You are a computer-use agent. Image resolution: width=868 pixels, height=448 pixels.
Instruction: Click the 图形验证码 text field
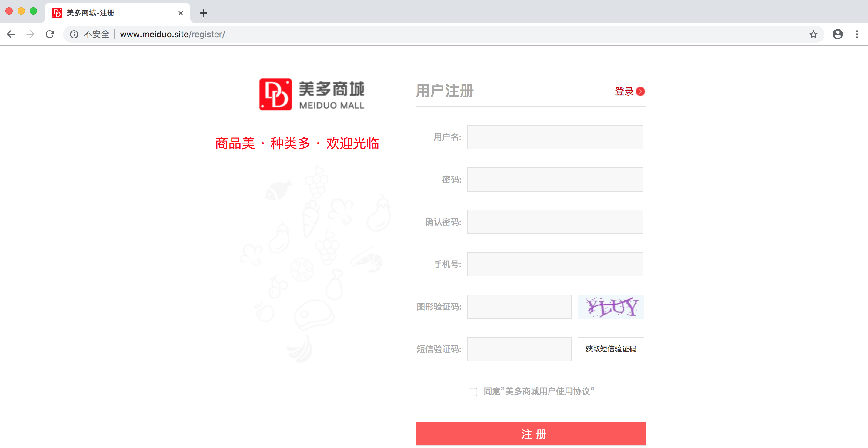click(519, 307)
